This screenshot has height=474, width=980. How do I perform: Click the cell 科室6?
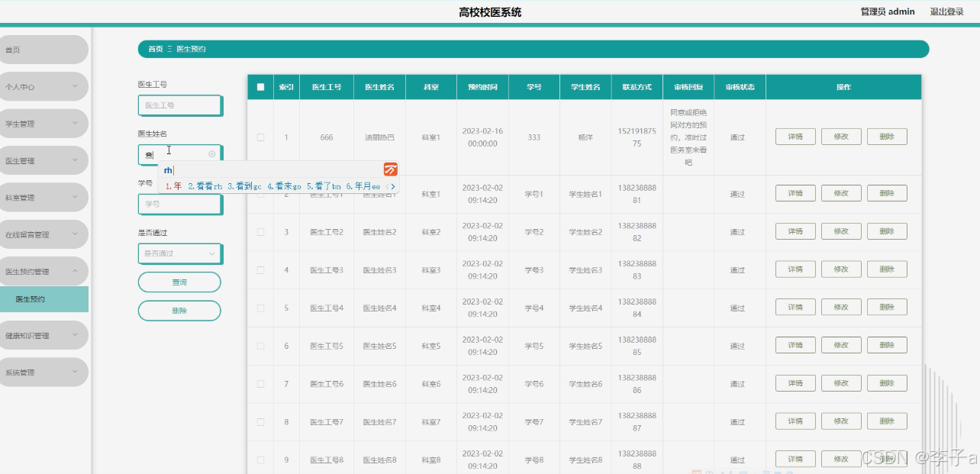tap(431, 384)
